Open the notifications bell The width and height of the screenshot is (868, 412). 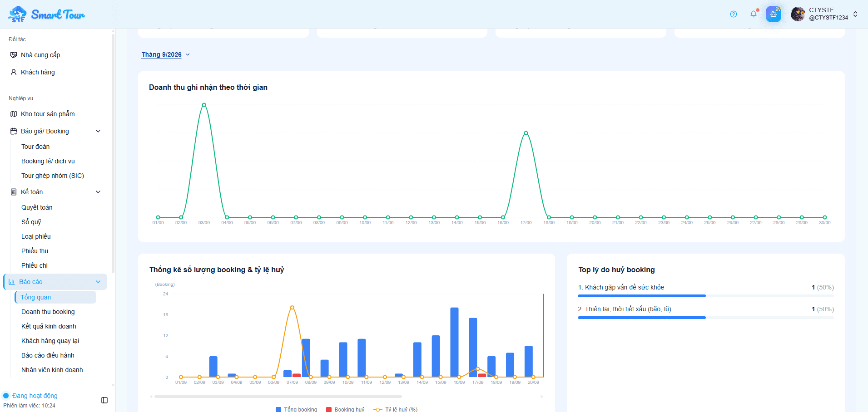pos(754,14)
